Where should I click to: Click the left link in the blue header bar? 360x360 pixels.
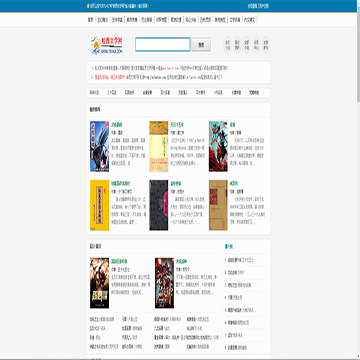pos(118,6)
